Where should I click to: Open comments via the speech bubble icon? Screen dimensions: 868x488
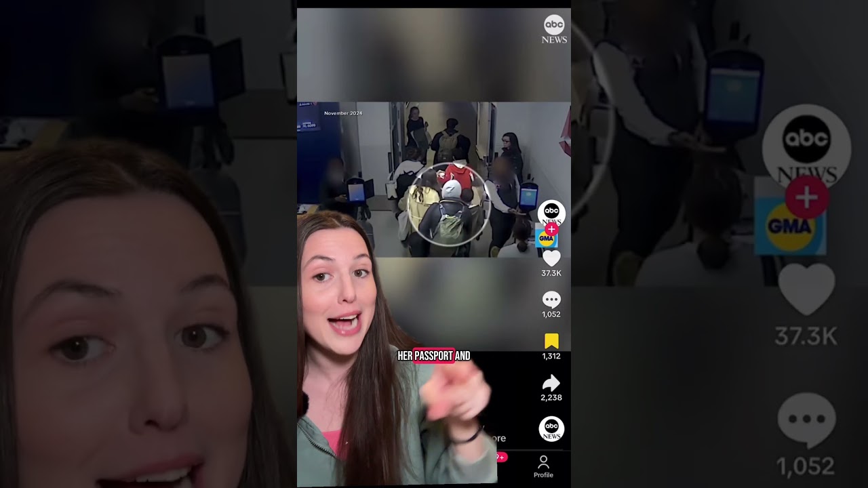(551, 300)
